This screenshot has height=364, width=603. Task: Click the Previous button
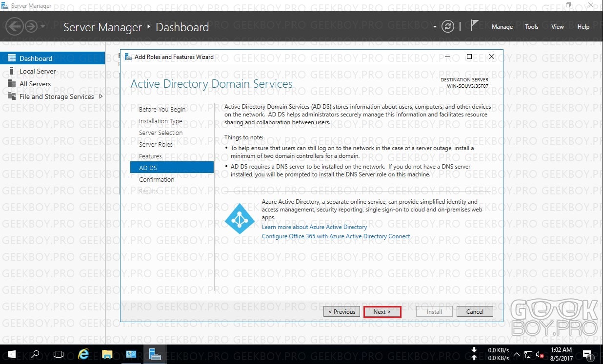click(x=342, y=312)
